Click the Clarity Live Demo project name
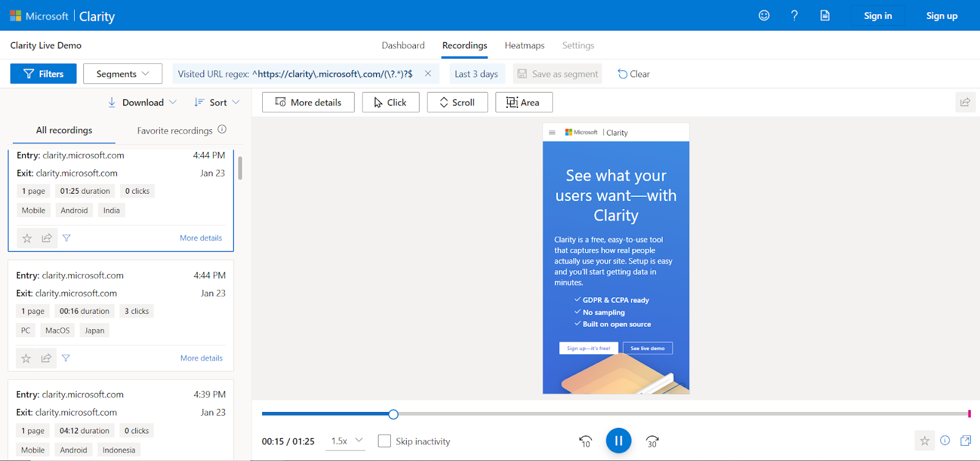The width and height of the screenshot is (980, 461). [46, 45]
